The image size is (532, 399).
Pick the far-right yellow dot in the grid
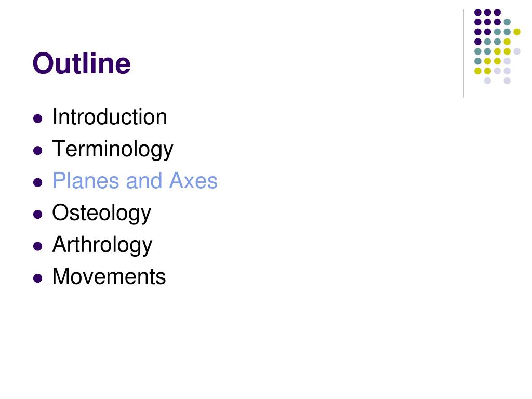point(517,32)
